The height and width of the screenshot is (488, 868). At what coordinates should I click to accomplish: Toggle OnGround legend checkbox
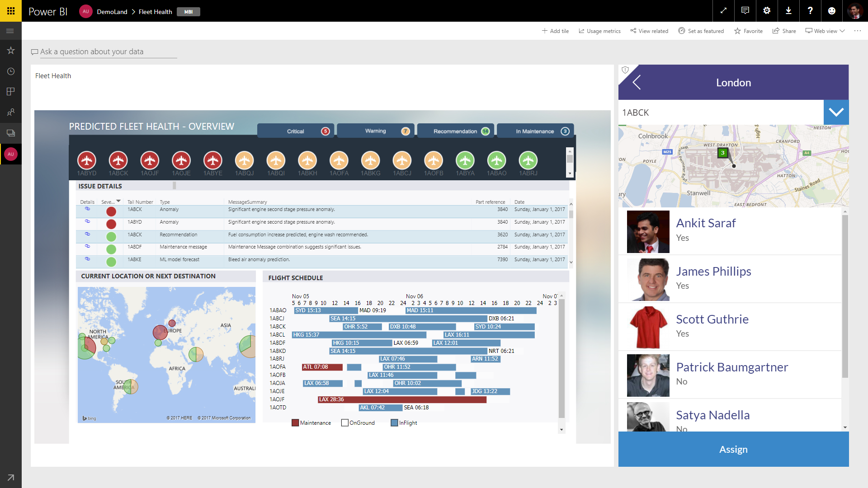click(345, 423)
